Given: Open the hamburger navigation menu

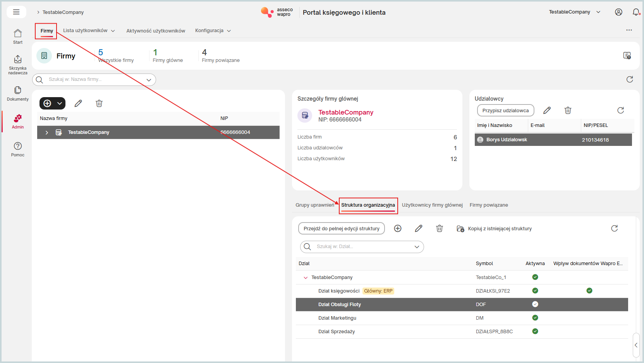Looking at the screenshot, I should 16,12.
